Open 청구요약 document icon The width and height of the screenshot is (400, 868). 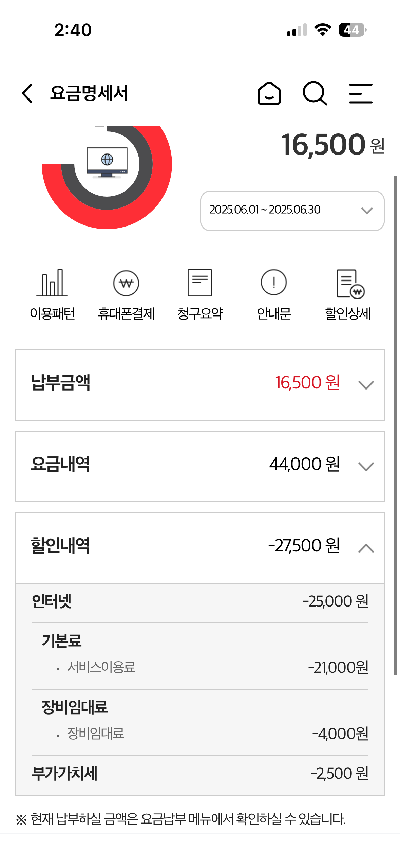(x=200, y=283)
